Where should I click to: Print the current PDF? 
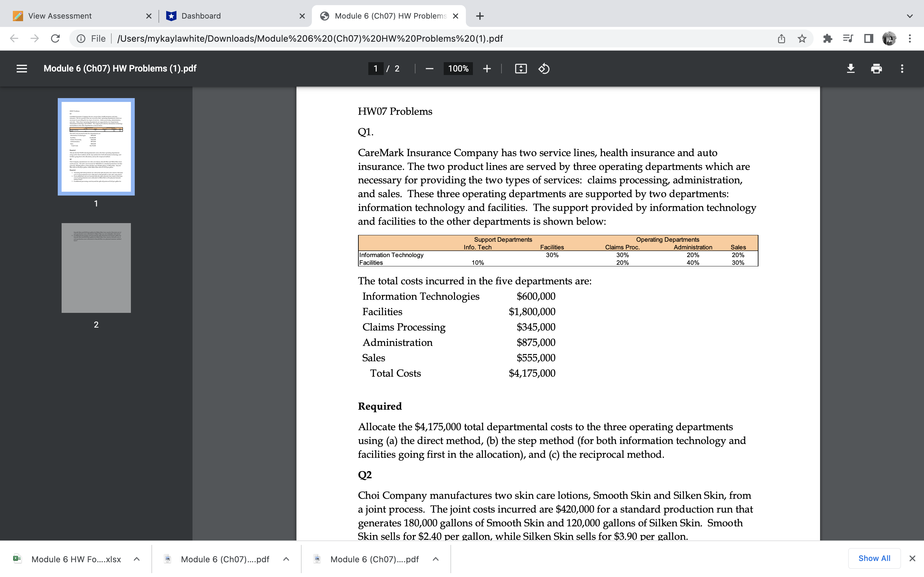(x=876, y=69)
